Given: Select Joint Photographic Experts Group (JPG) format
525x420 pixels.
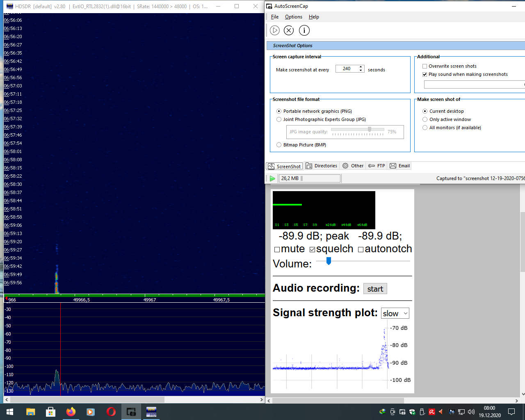Looking at the screenshot, I should coord(279,119).
